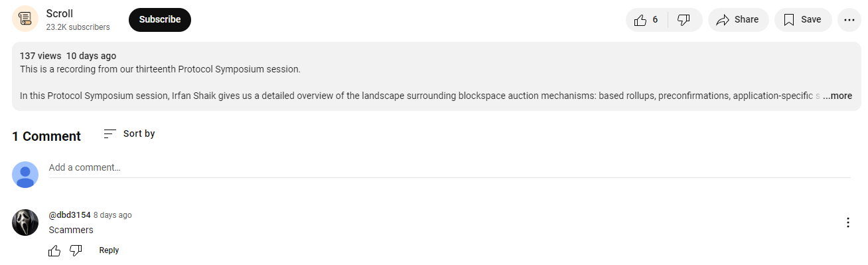This screenshot has width=868, height=265.
Task: Subscribe to the Scroll channel
Action: 160,20
